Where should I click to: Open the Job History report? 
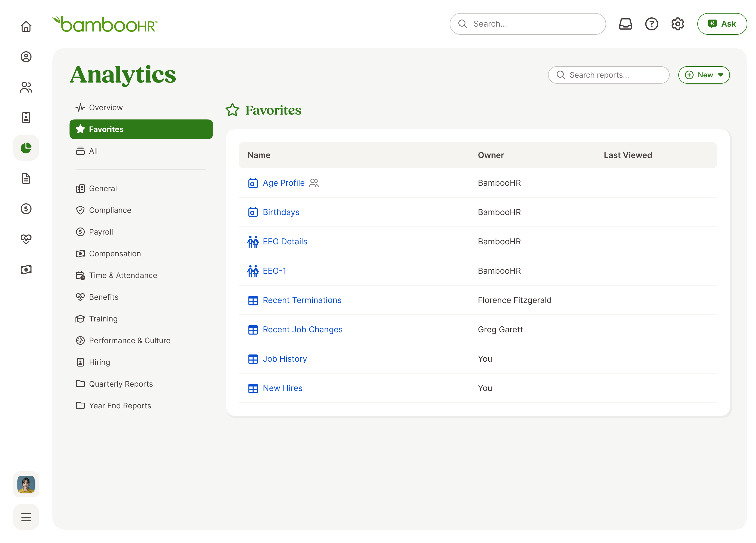pyautogui.click(x=285, y=359)
